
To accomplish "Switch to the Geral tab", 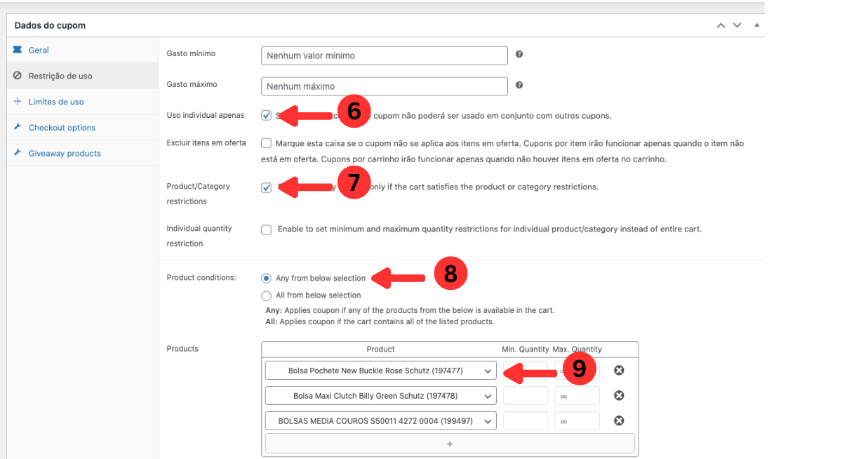I will [x=39, y=51].
